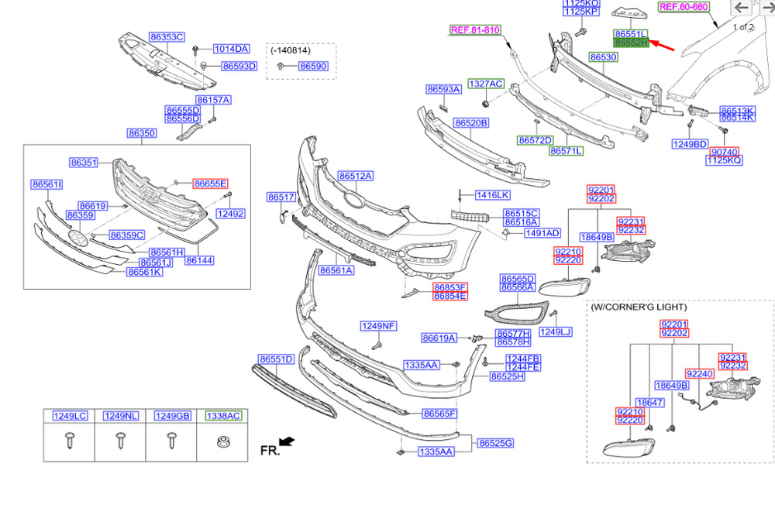The image size is (775, 532).
Task: Click fastener label 1249LC in table
Action: [x=70, y=417]
